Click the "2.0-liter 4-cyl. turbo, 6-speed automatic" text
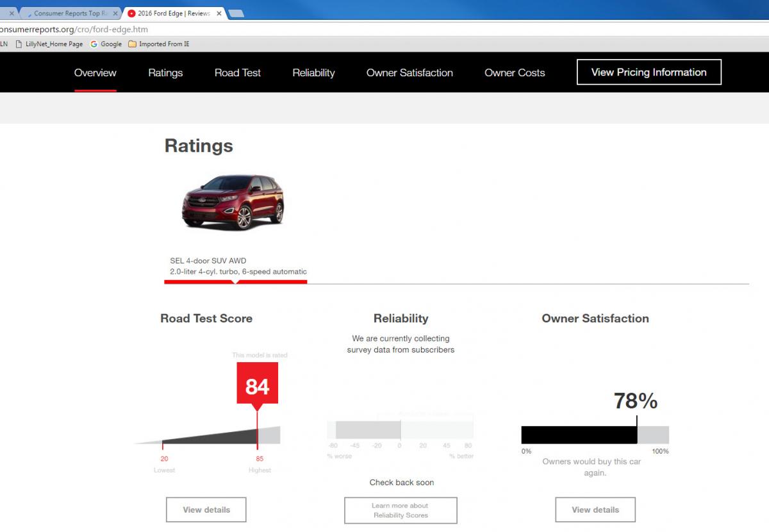 (x=238, y=272)
